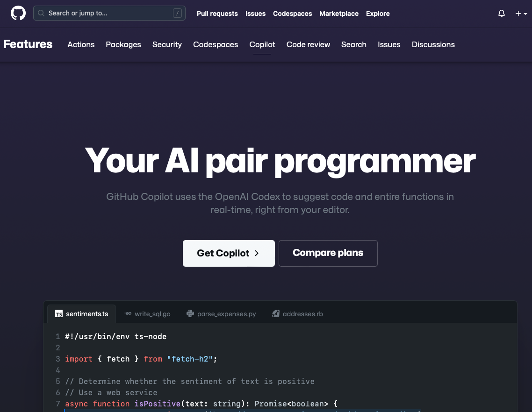Click the import fetch-h2 code line
Screen dimensions: 532x412
coord(141,359)
